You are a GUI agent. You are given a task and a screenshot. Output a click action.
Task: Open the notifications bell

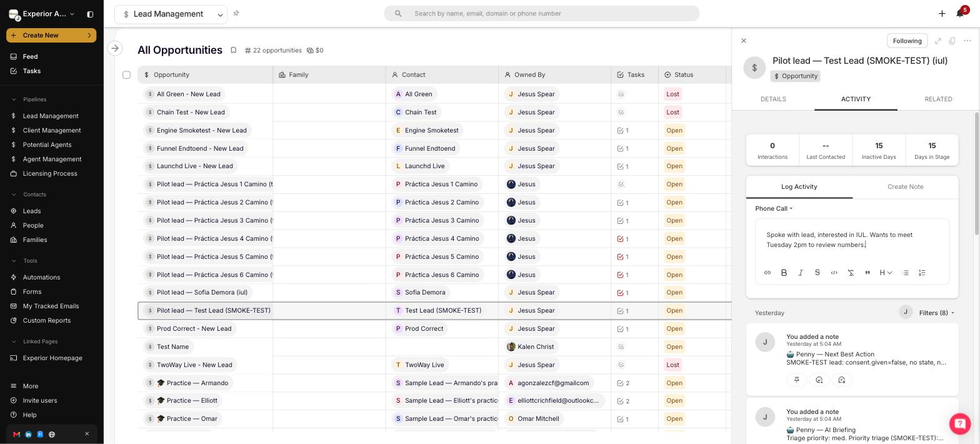[x=960, y=13]
